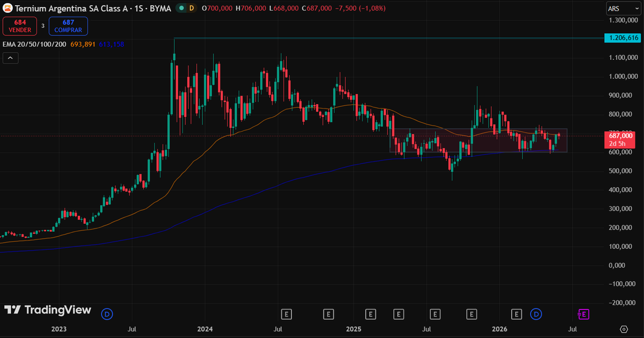Screen dimensions: 644x338
Task: Click the blue COMPRAR 687 buy button
Action: pyautogui.click(x=68, y=26)
